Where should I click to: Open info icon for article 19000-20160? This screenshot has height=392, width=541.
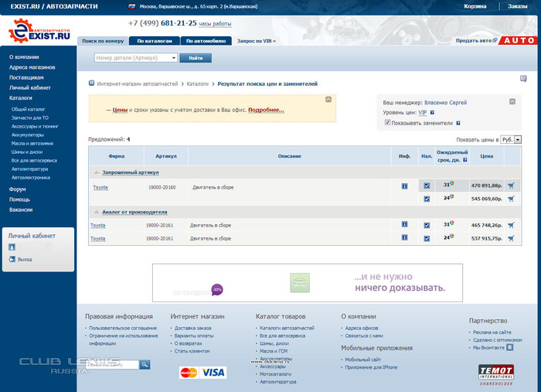tap(404, 186)
